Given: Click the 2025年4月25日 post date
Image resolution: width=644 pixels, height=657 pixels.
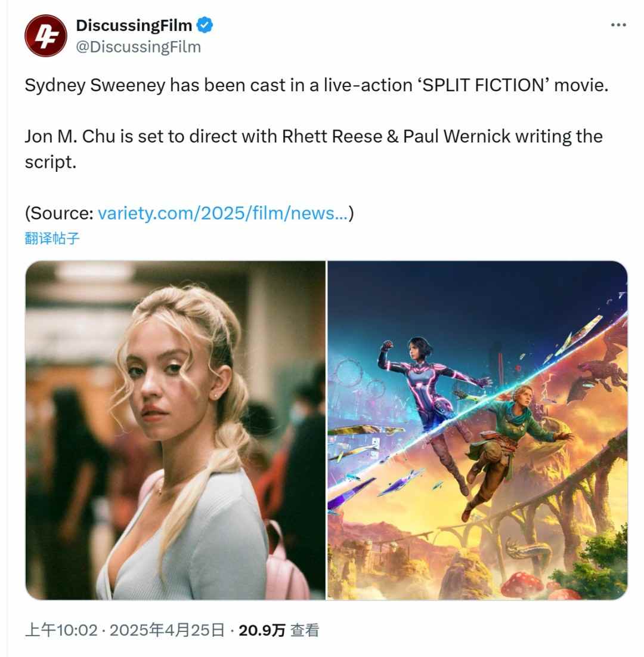Looking at the screenshot, I should [167, 630].
